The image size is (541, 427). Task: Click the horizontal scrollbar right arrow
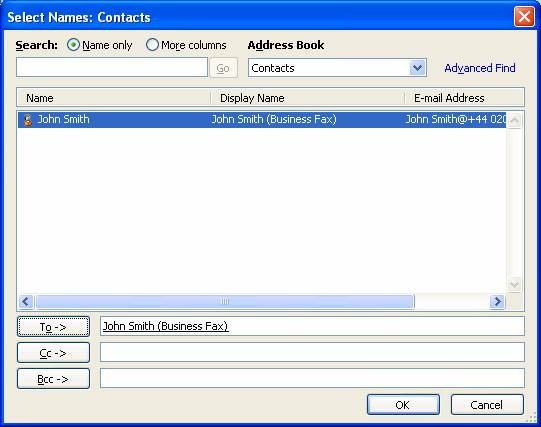497,301
